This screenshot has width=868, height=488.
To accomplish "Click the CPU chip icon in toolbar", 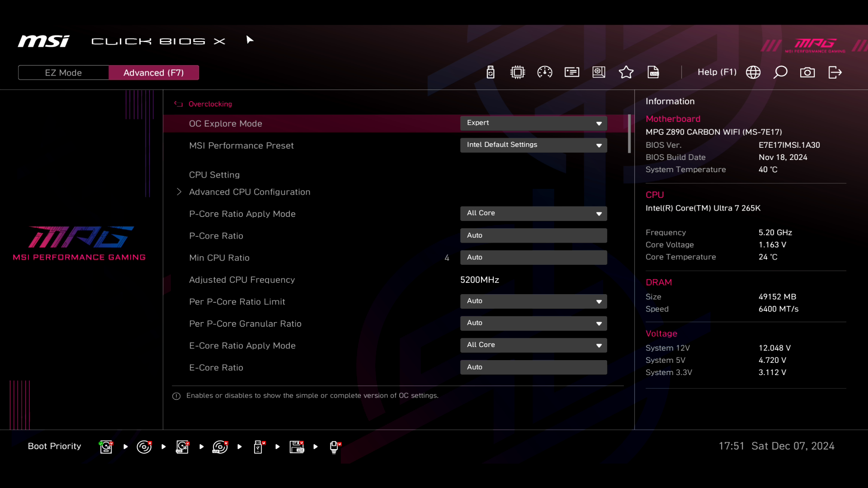I will point(518,72).
